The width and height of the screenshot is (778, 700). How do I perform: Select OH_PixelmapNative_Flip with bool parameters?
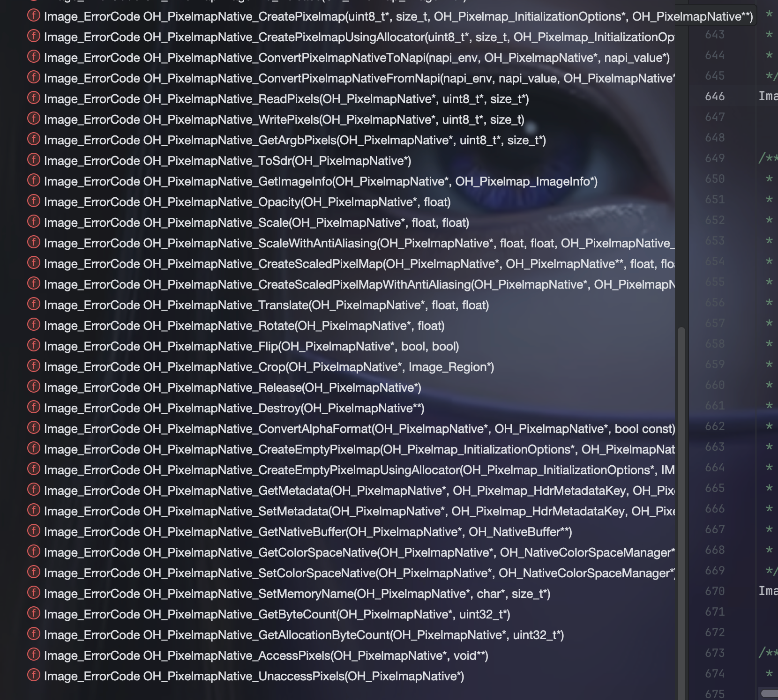251,346
